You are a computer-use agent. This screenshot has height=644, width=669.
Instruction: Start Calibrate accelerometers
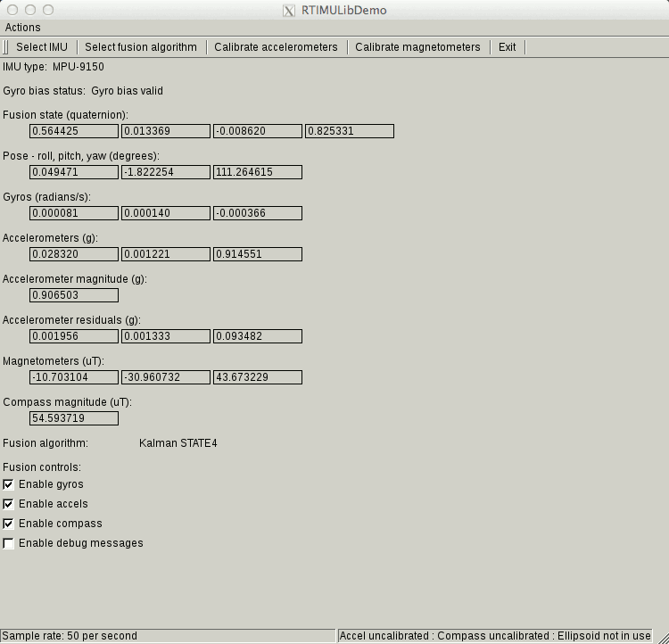point(276,47)
